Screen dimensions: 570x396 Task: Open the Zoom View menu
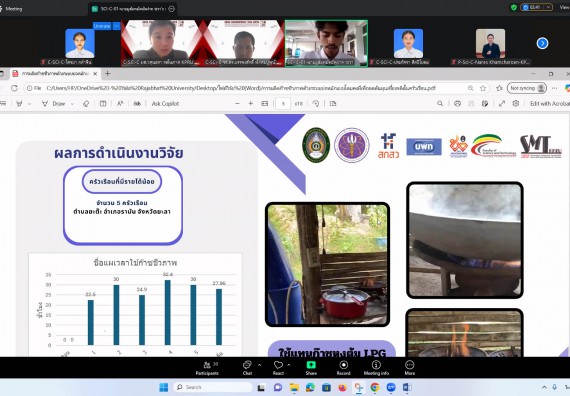(x=565, y=7)
